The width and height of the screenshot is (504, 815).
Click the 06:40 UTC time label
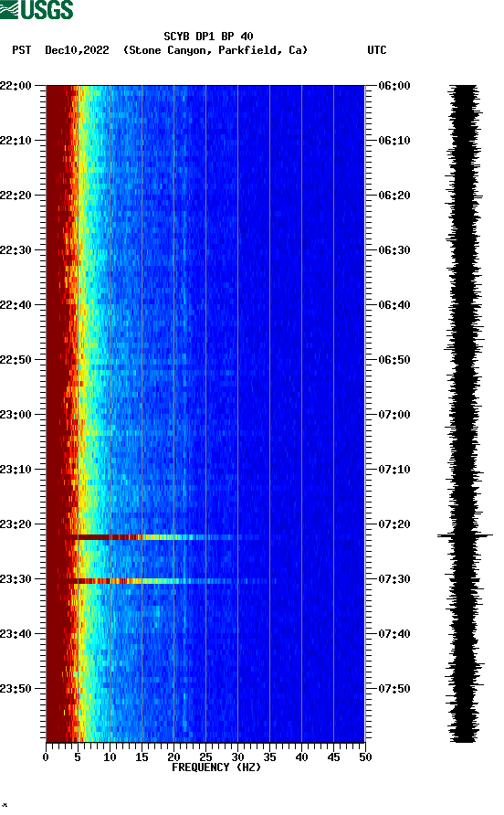(394, 305)
